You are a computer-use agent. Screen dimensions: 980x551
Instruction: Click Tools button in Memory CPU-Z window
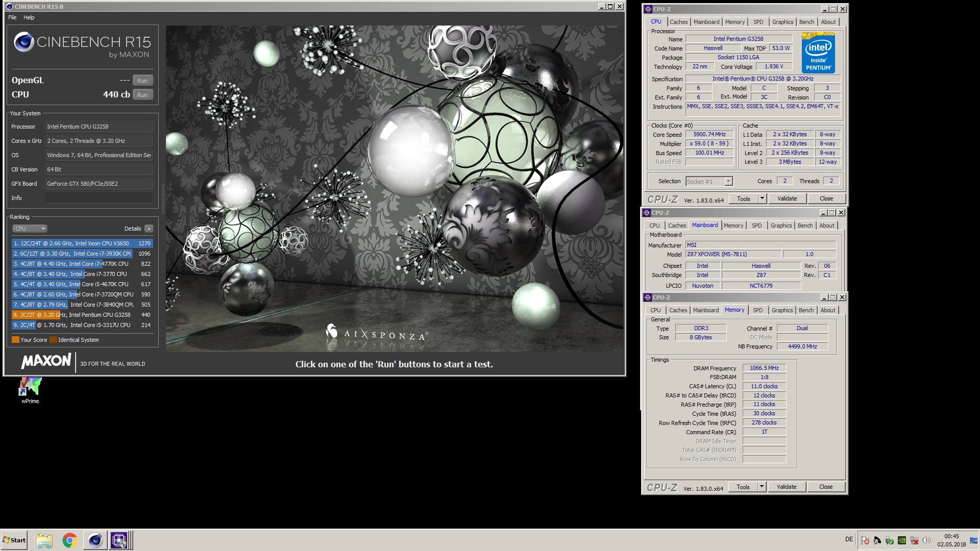[x=743, y=487]
